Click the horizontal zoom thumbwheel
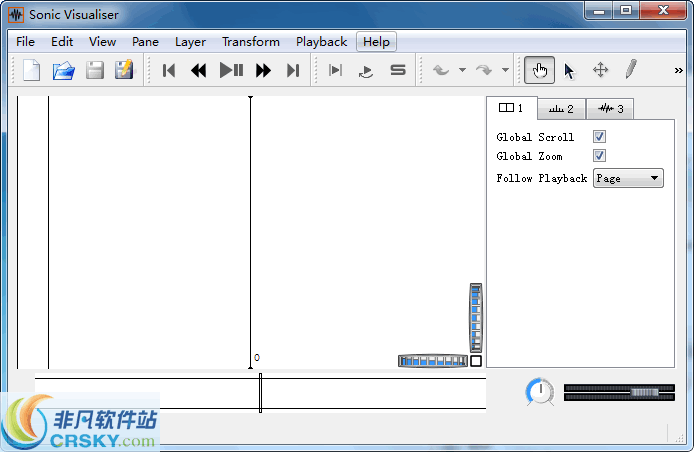The width and height of the screenshot is (694, 452). click(432, 361)
